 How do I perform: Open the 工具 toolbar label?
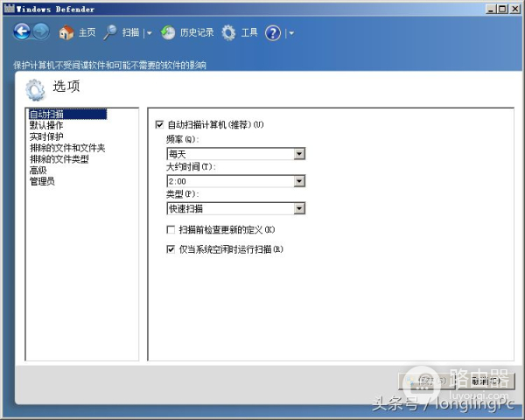pyautogui.click(x=249, y=32)
